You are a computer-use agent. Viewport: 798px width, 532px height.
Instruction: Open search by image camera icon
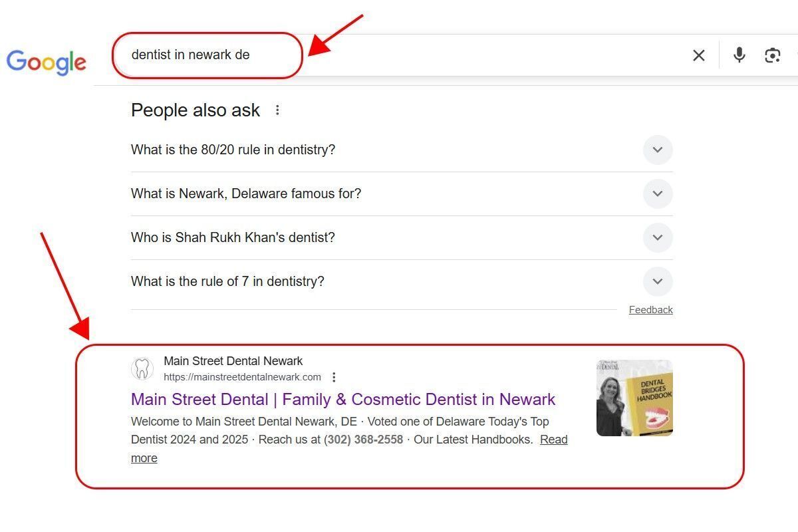[773, 55]
